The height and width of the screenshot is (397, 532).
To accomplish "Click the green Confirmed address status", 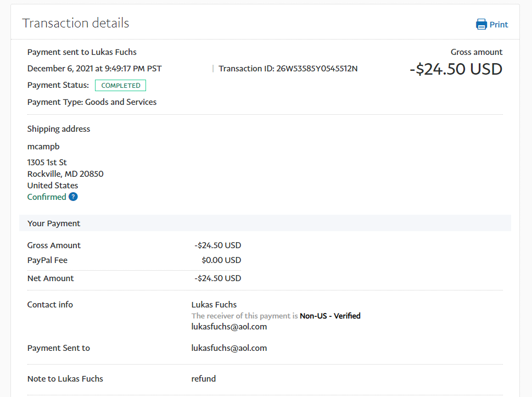I will pos(47,197).
